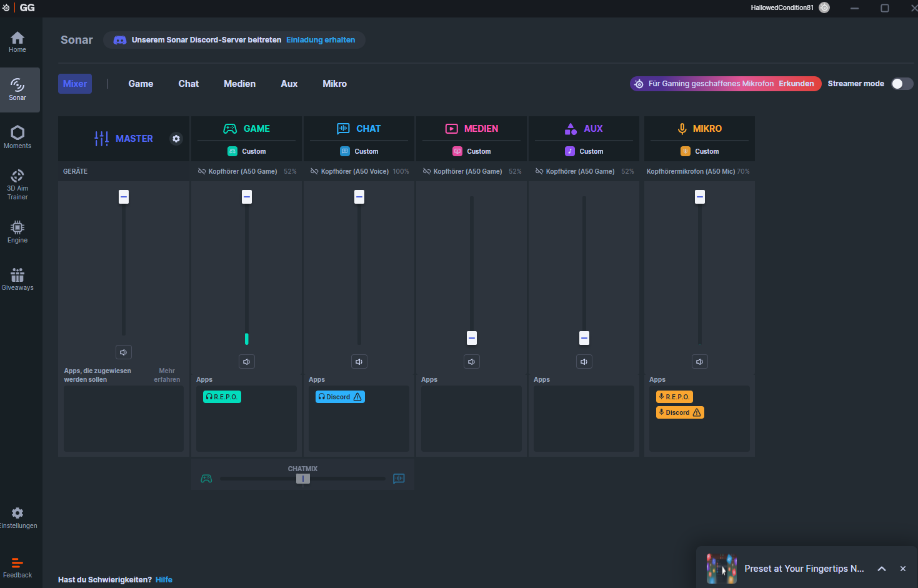Image resolution: width=918 pixels, height=588 pixels.
Task: Mute the Aux channel
Action: [584, 362]
